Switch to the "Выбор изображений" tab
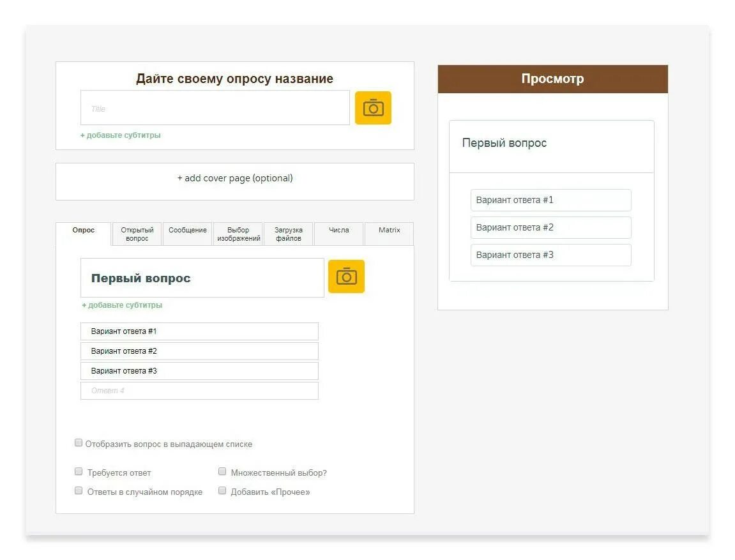The image size is (735, 560). click(x=238, y=234)
